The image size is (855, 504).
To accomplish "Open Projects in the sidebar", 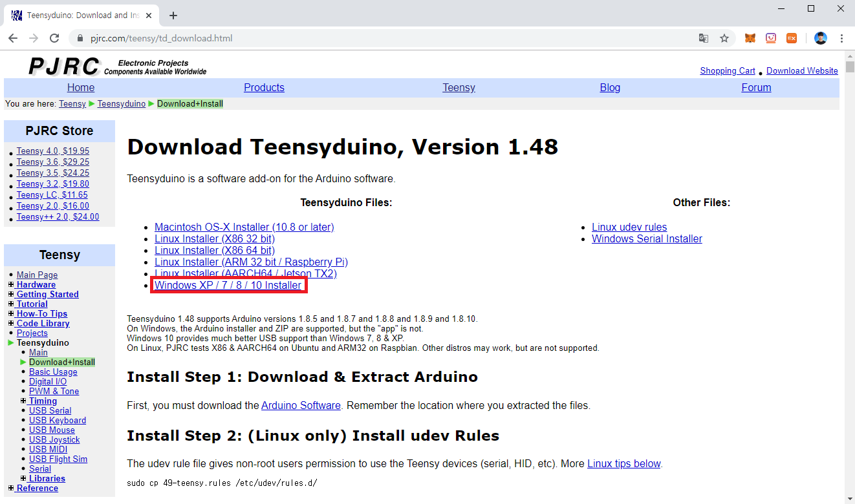I will pyautogui.click(x=32, y=333).
